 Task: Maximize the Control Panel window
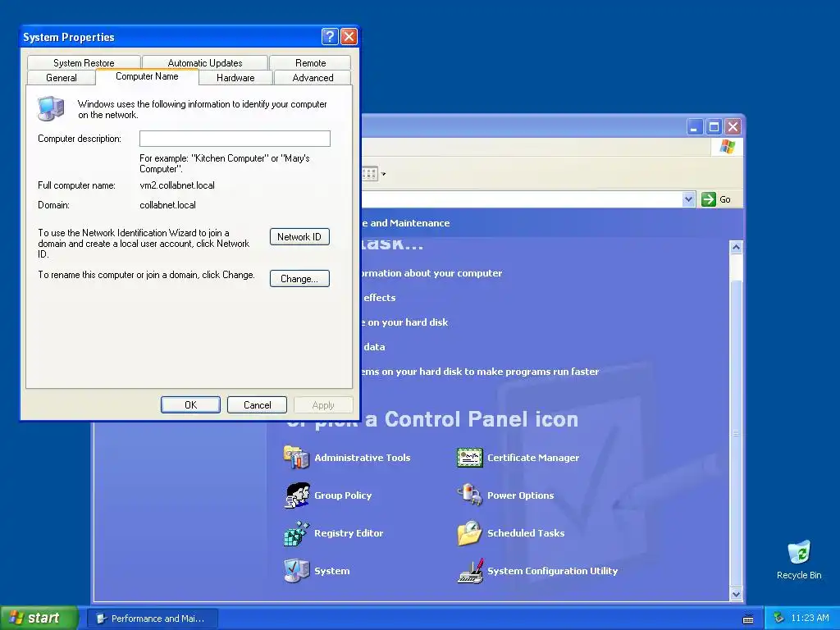714,127
